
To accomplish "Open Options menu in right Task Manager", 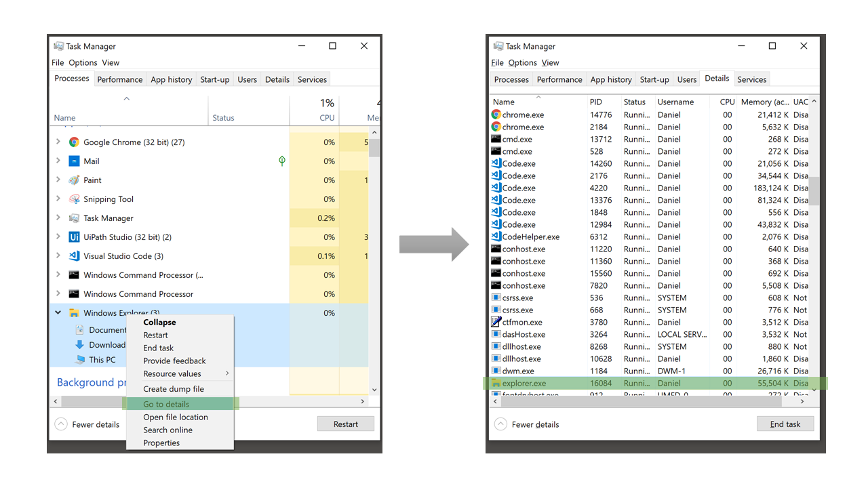I will 522,62.
